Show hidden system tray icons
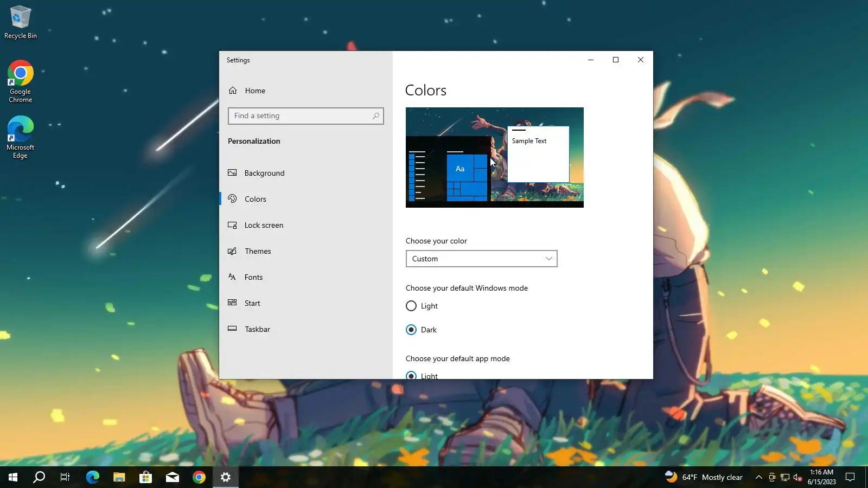Image resolution: width=868 pixels, height=488 pixels. point(759,477)
